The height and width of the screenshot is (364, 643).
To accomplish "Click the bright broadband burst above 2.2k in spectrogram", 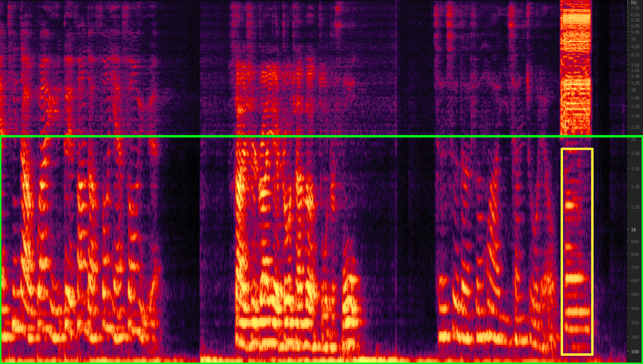I will [576, 68].
